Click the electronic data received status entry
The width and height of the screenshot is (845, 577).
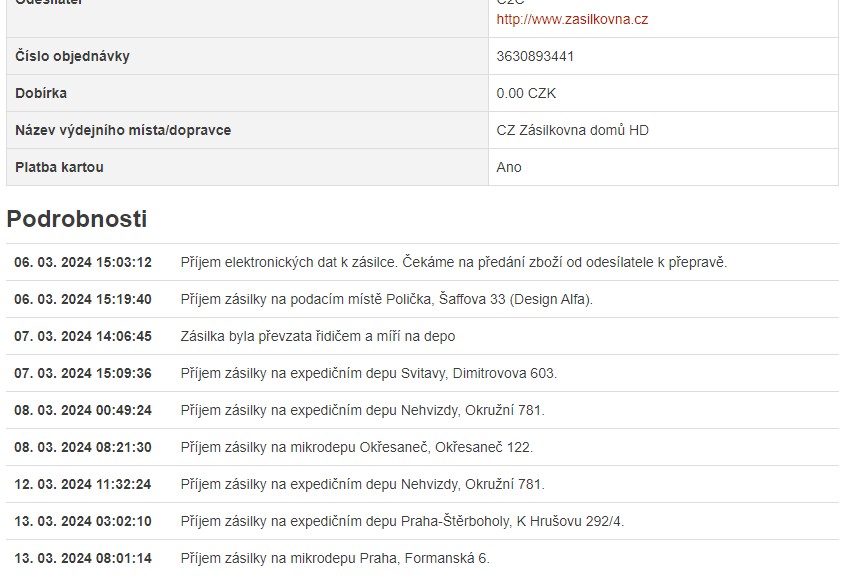tap(453, 262)
